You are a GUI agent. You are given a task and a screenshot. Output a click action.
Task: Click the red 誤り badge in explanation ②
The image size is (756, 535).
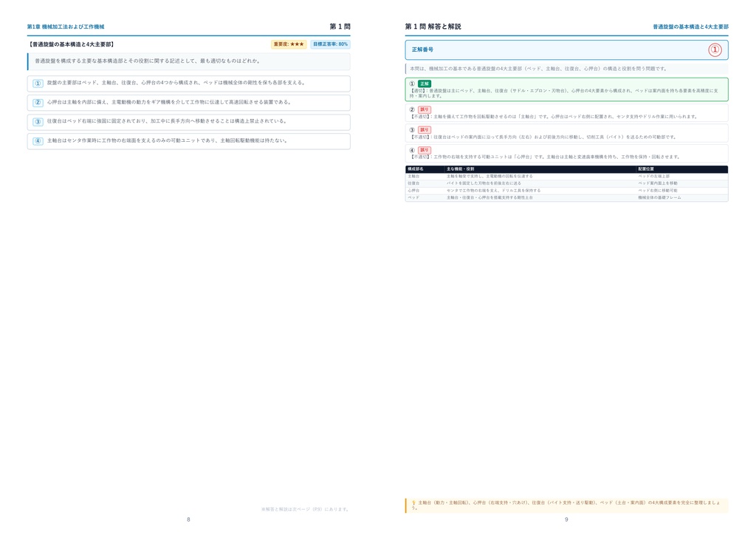pos(425,109)
